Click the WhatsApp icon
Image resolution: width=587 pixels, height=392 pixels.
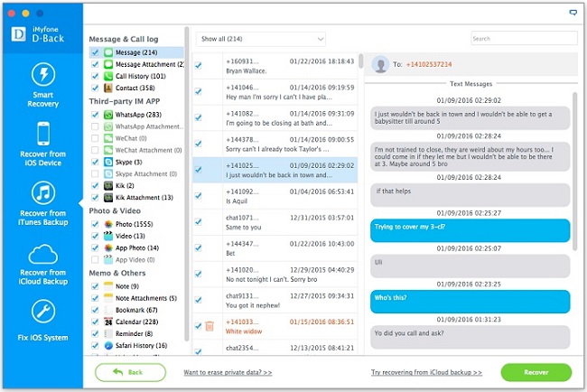[108, 115]
